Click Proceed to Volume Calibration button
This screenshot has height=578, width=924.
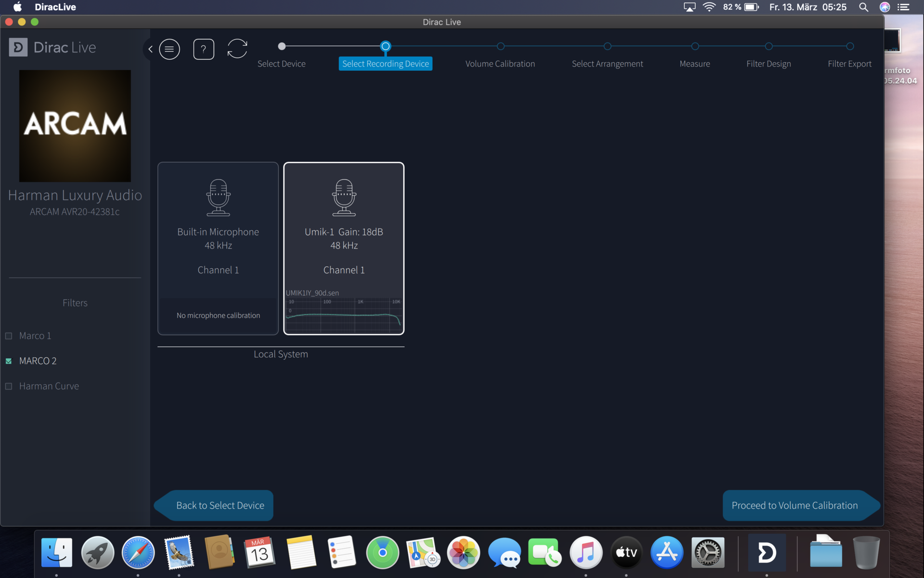(x=801, y=505)
